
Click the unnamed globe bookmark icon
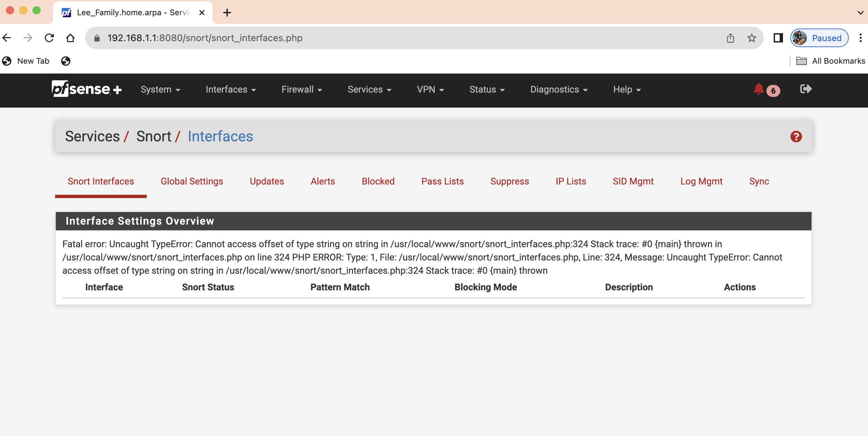coord(66,61)
